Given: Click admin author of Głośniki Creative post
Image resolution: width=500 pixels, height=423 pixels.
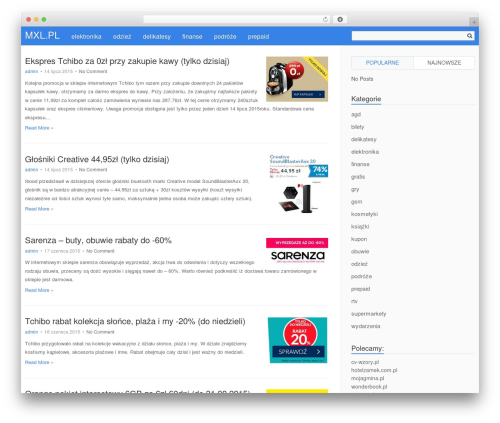Looking at the screenshot, I should pos(31,170).
